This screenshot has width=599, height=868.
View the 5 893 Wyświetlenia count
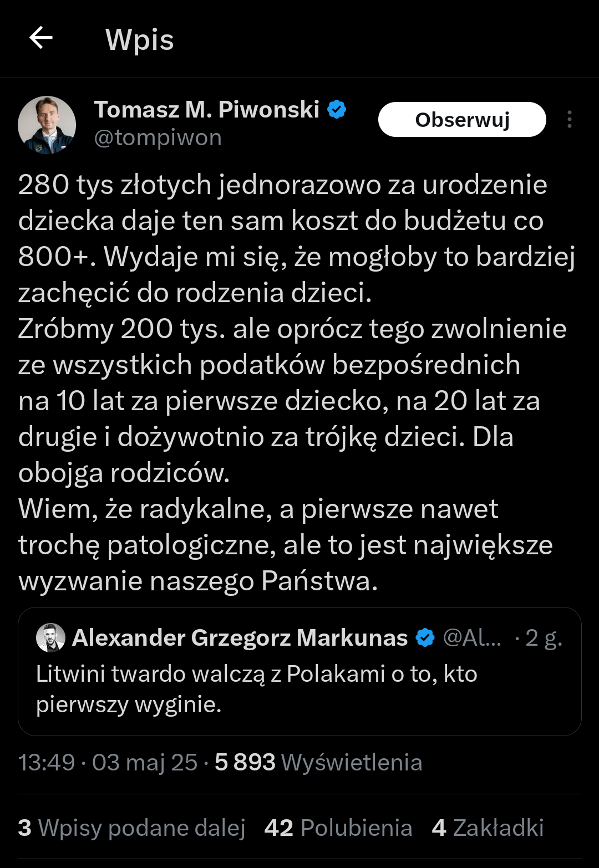[x=318, y=763]
